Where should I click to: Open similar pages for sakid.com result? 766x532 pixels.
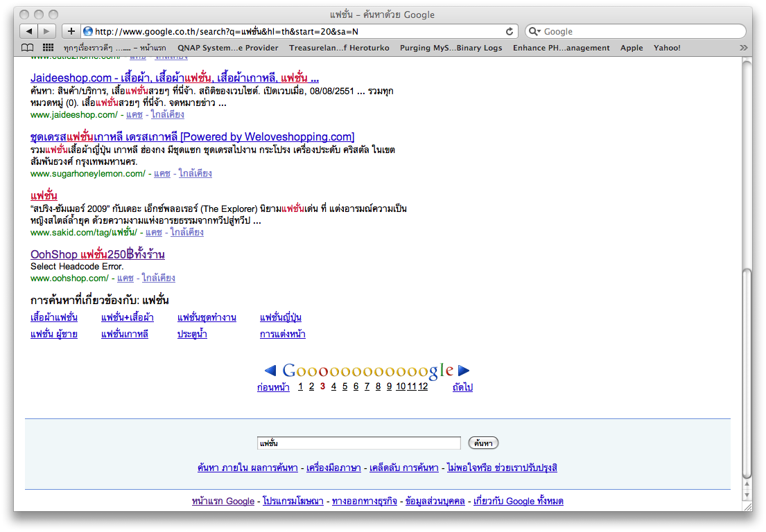pos(187,232)
